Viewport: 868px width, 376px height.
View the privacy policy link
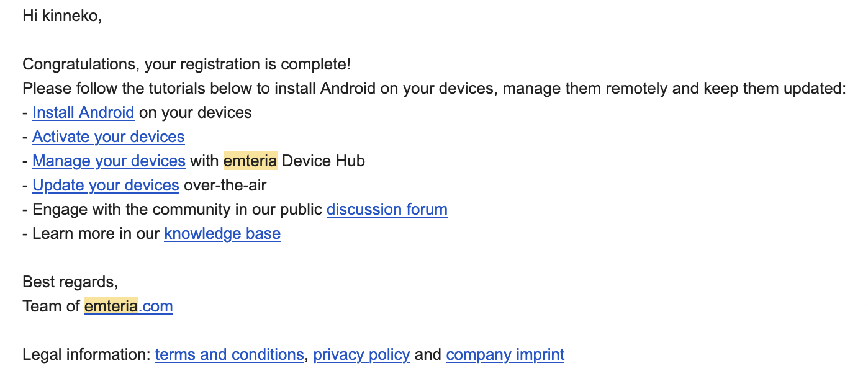(361, 355)
